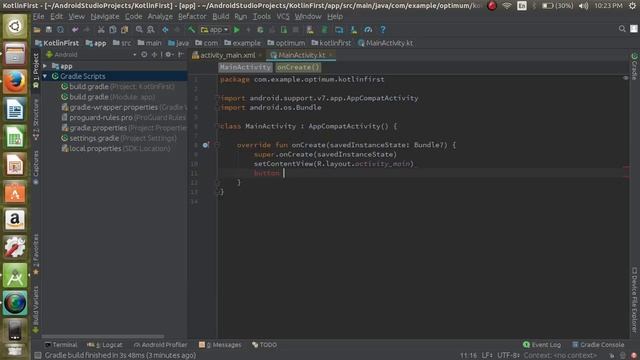The image size is (640, 360).
Task: Open the File menu
Action: tap(38, 17)
